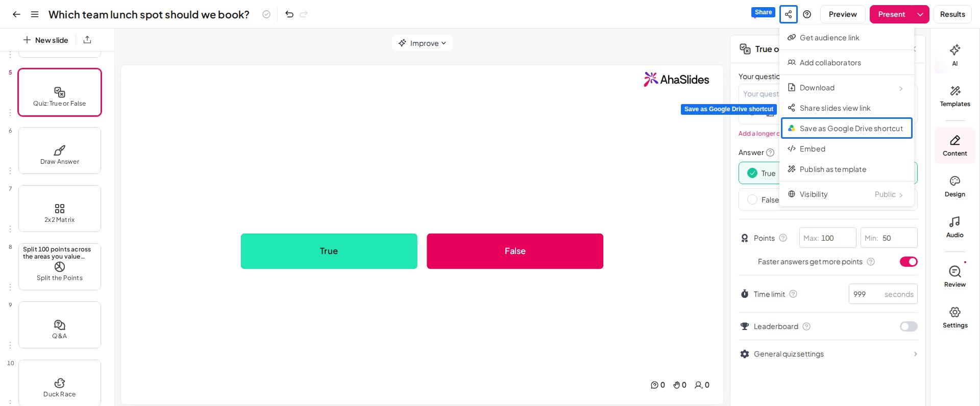This screenshot has height=406, width=980.
Task: Click the import slides upload icon
Action: [x=87, y=40]
